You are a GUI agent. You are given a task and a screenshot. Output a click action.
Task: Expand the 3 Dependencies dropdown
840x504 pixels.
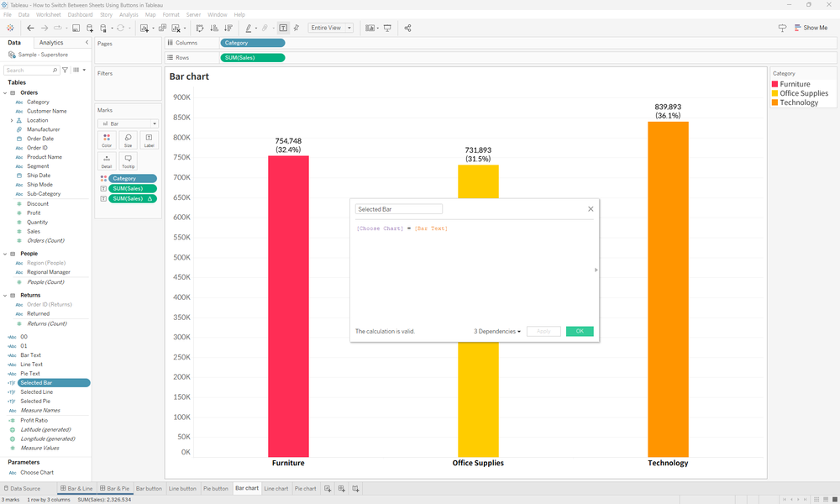click(496, 331)
